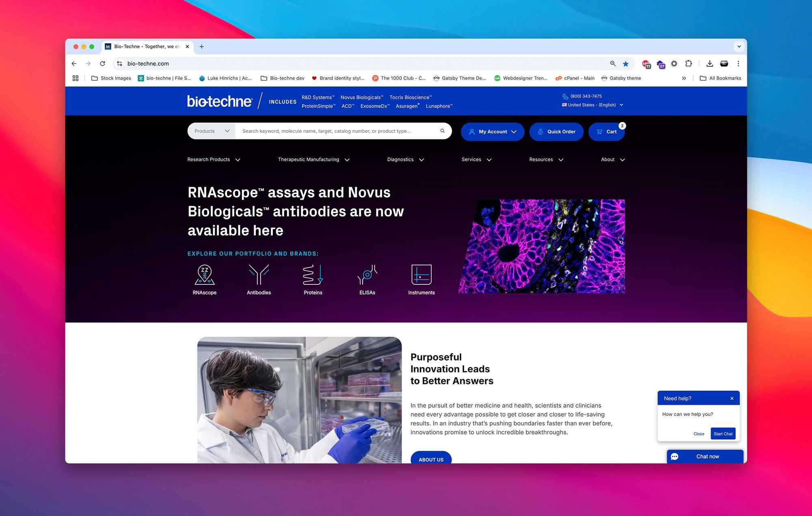Expand the My Account dropdown

tap(492, 132)
